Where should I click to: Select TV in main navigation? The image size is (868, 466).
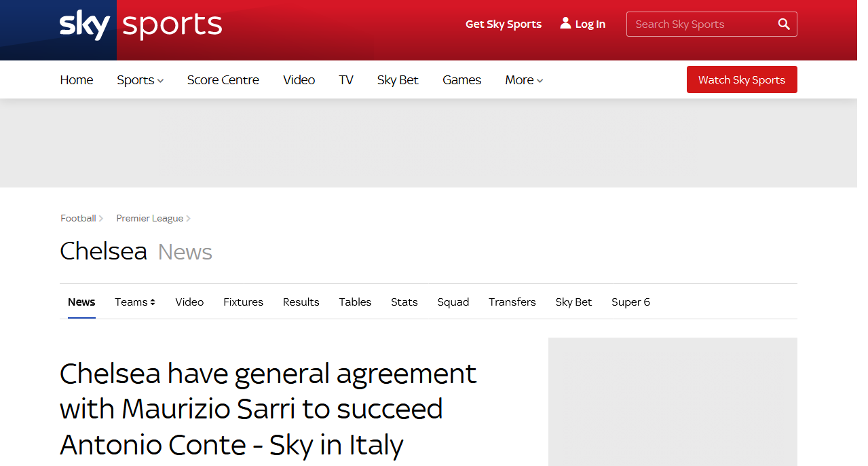click(x=346, y=80)
